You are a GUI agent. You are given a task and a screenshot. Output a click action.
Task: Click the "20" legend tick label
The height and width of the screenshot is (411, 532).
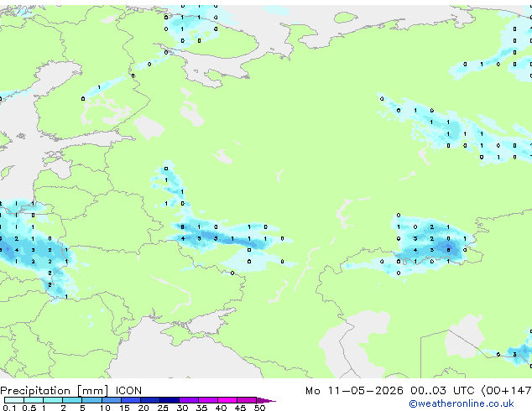click(143, 408)
